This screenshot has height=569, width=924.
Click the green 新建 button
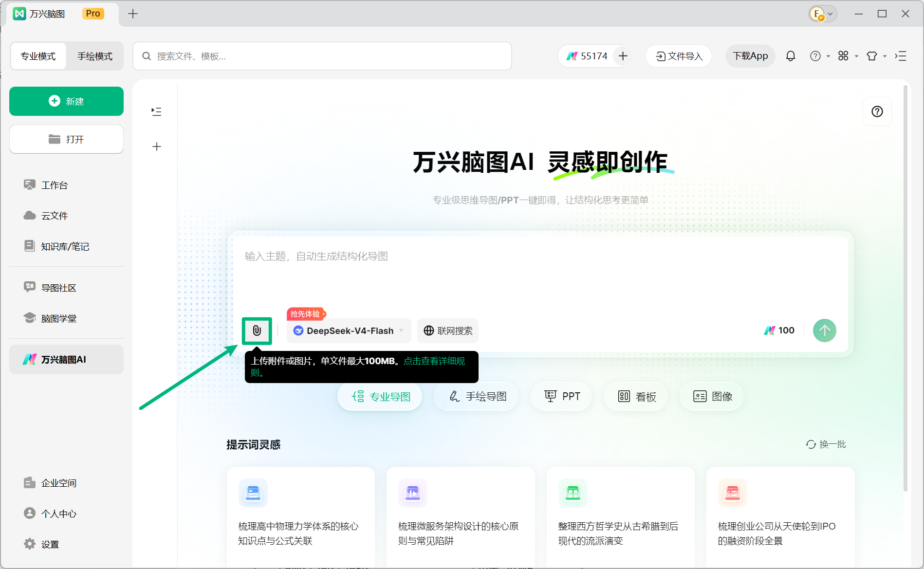click(x=66, y=101)
